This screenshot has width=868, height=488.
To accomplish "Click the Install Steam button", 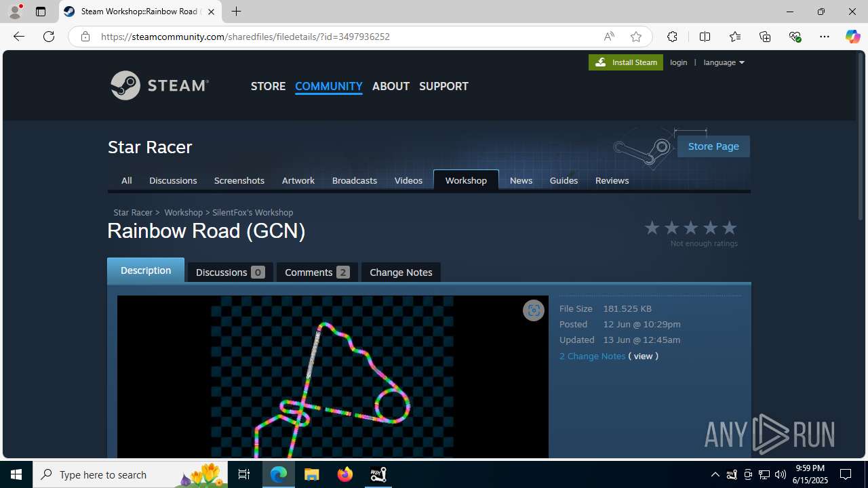I will tap(626, 62).
